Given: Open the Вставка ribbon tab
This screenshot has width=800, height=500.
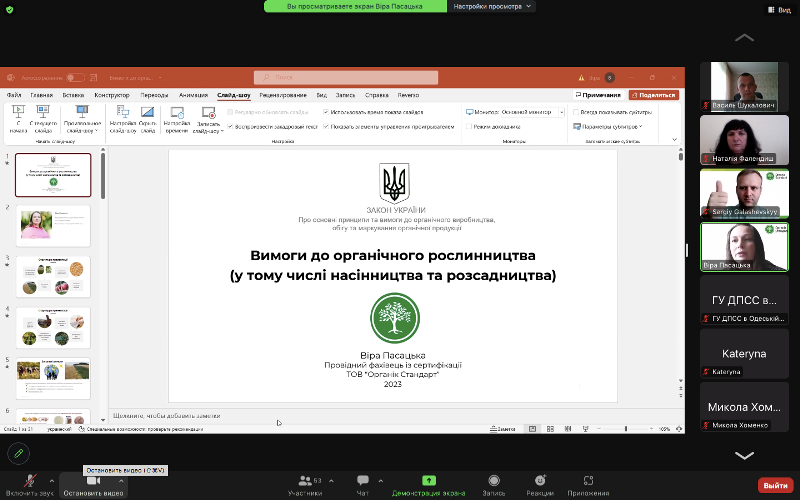Looking at the screenshot, I should point(73,95).
